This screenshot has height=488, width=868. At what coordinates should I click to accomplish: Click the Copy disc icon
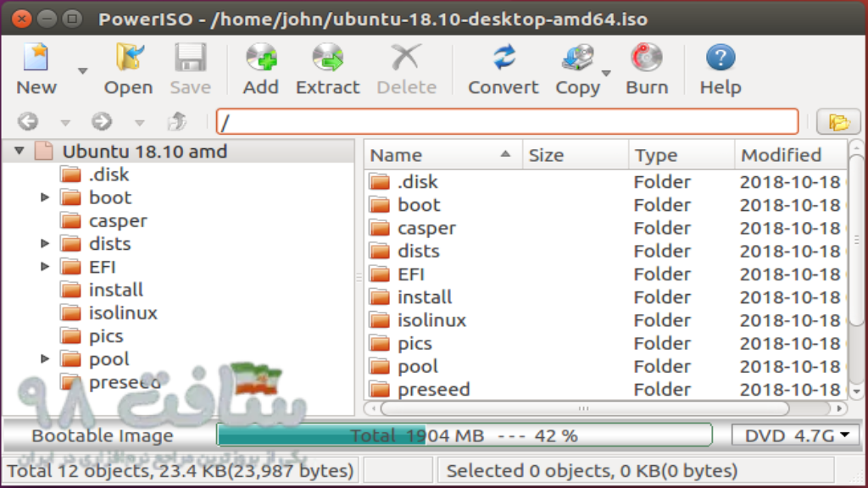point(577,58)
